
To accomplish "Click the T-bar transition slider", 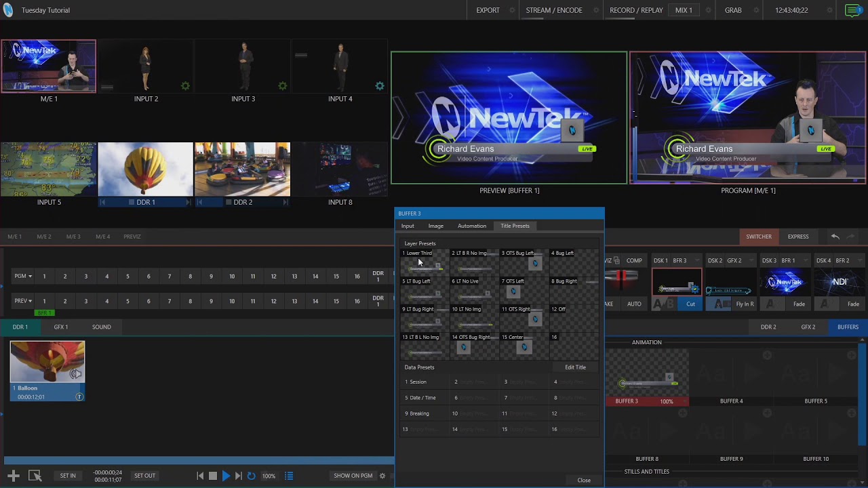I will pyautogui.click(x=621, y=277).
